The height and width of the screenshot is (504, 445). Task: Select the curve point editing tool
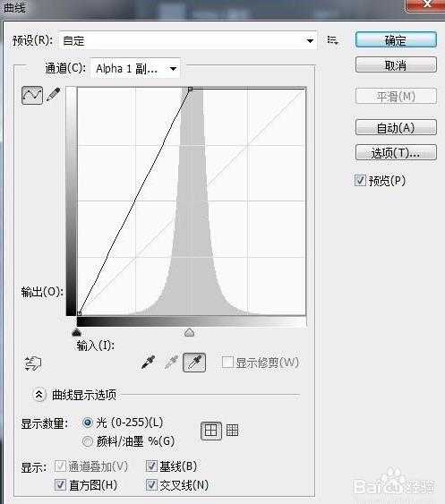coord(32,95)
